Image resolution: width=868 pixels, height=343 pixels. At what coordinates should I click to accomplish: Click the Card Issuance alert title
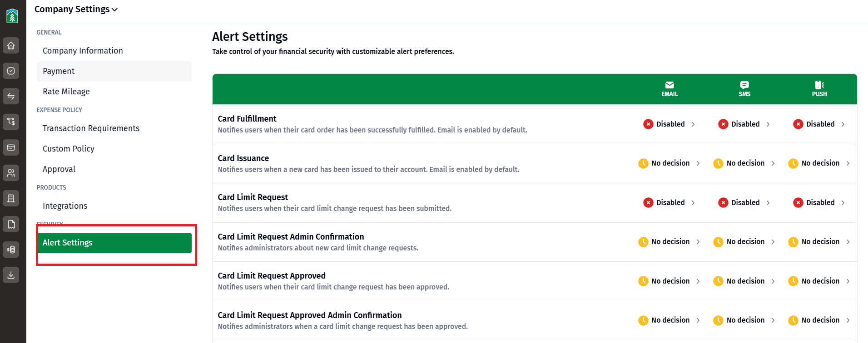point(243,158)
